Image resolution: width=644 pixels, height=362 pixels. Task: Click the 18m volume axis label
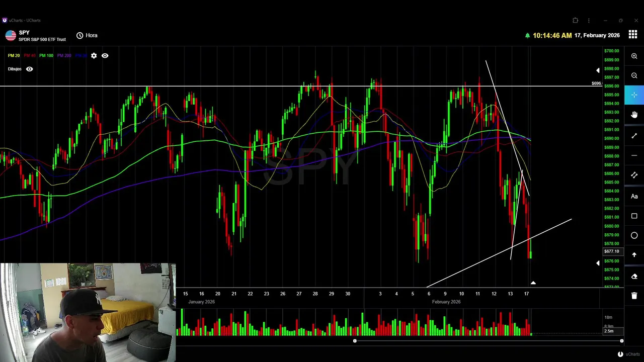[x=608, y=317]
